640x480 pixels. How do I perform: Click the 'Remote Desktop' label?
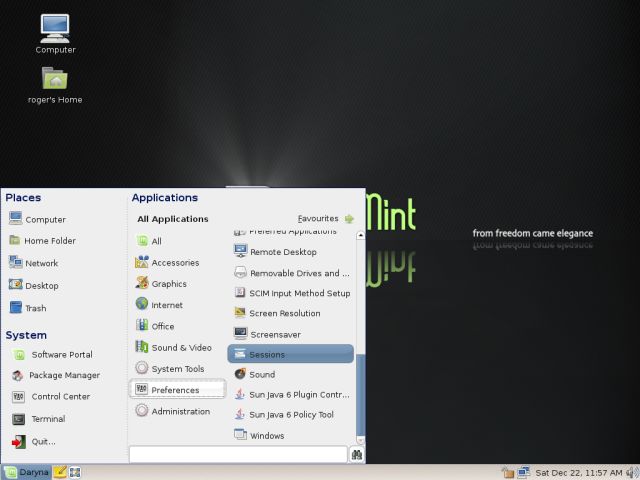click(x=283, y=252)
